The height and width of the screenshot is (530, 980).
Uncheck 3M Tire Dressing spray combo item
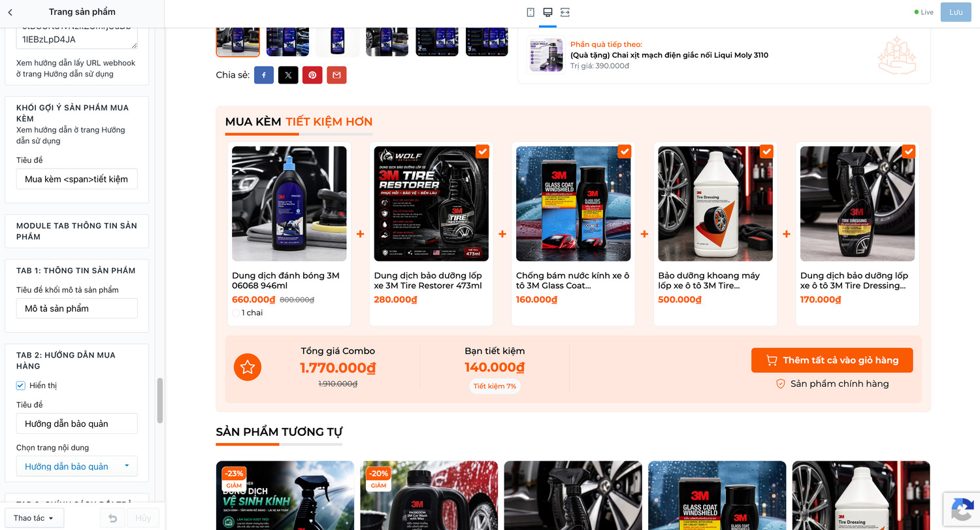pyautogui.click(x=909, y=152)
